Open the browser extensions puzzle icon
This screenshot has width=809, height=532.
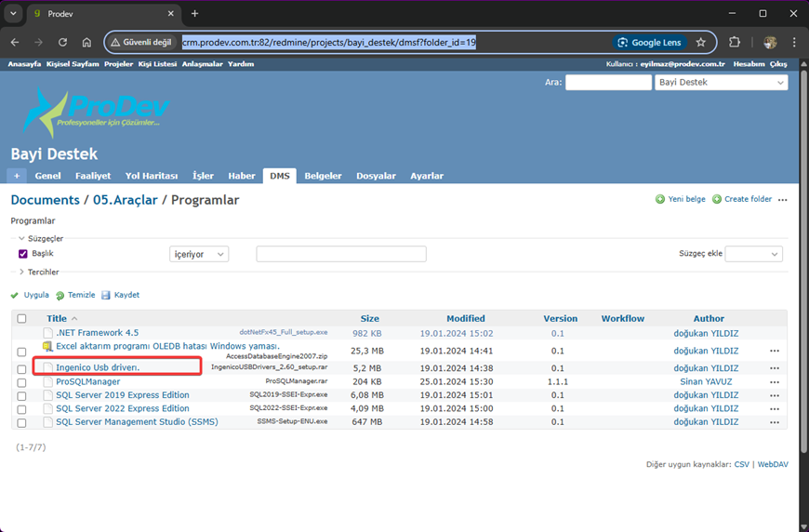pos(735,42)
